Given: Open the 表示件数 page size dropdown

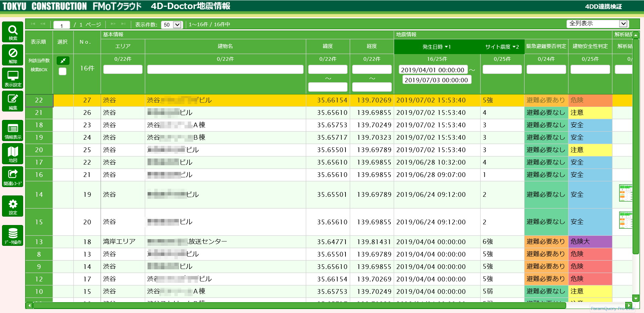Looking at the screenshot, I should [x=171, y=25].
